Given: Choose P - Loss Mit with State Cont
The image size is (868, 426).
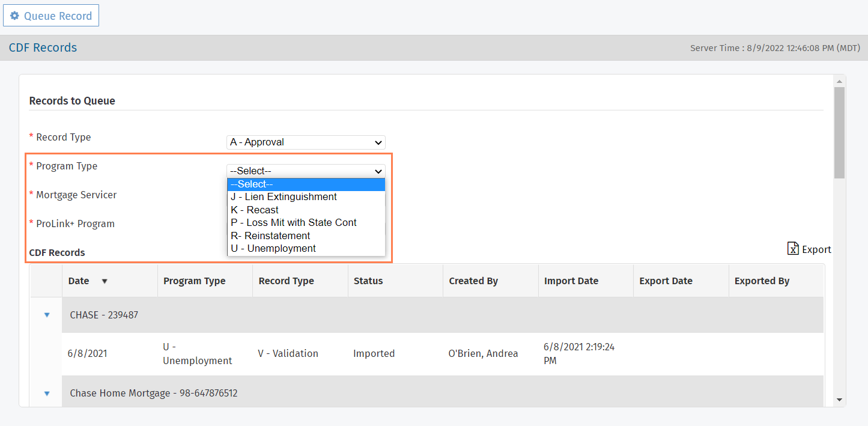Looking at the screenshot, I should point(294,223).
